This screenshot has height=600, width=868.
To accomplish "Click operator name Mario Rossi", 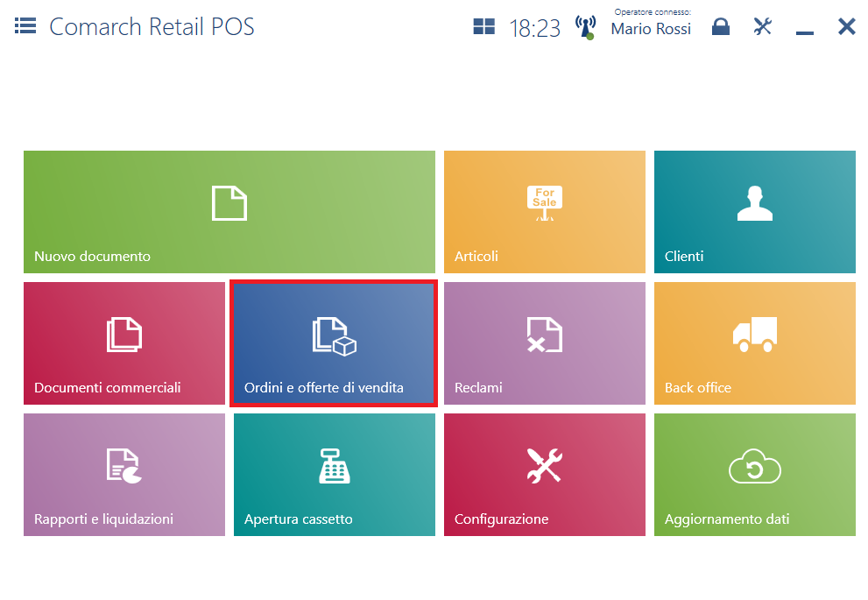I will pos(651,29).
